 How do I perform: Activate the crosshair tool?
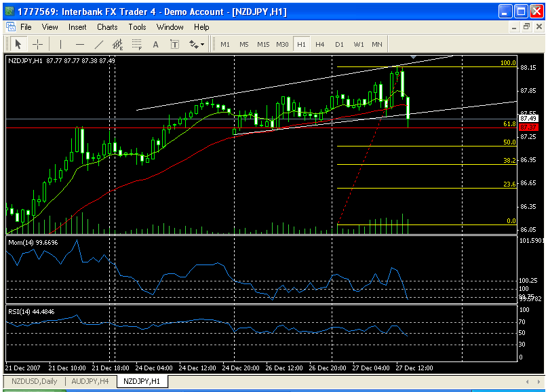[37, 44]
